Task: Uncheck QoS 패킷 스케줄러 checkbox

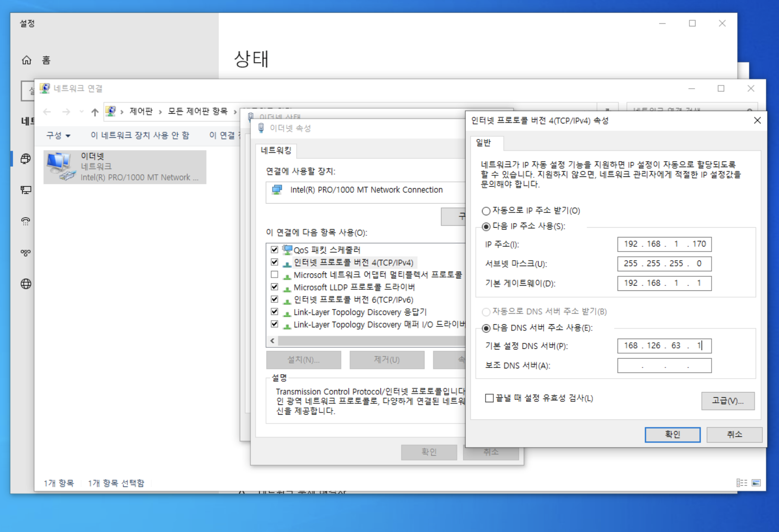Action: 274,250
